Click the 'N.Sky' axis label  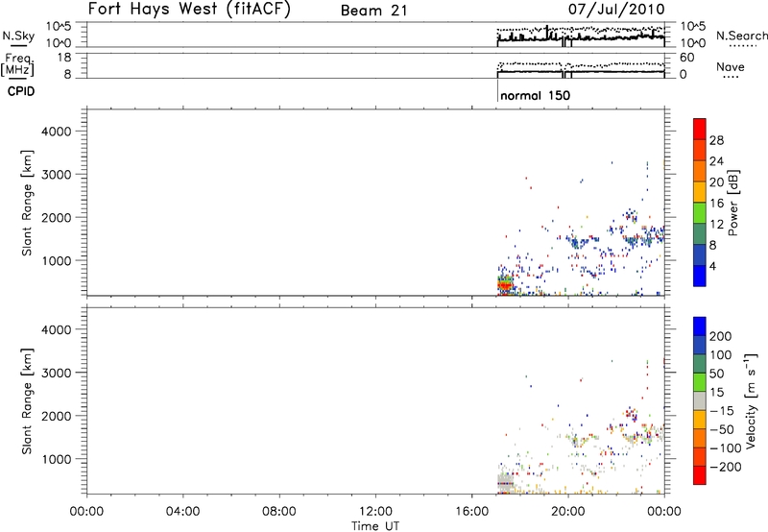[18, 36]
